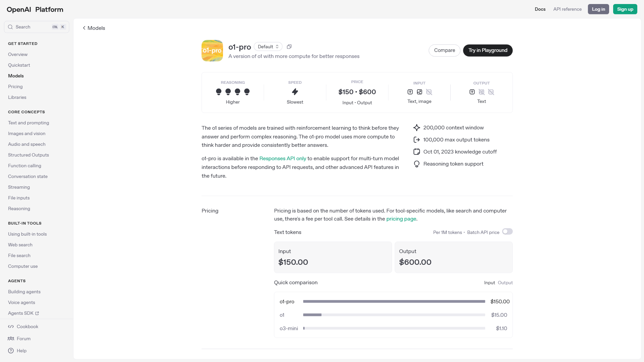Click the reasoning token lightbulb icon

(417, 164)
